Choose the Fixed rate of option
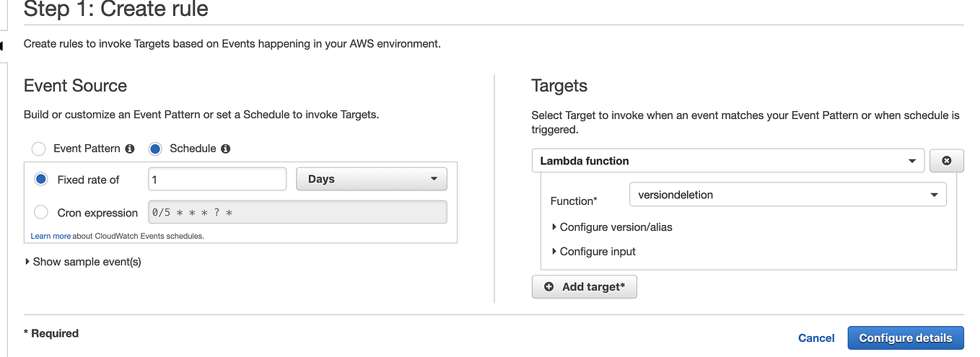This screenshot has width=980, height=357. (42, 179)
